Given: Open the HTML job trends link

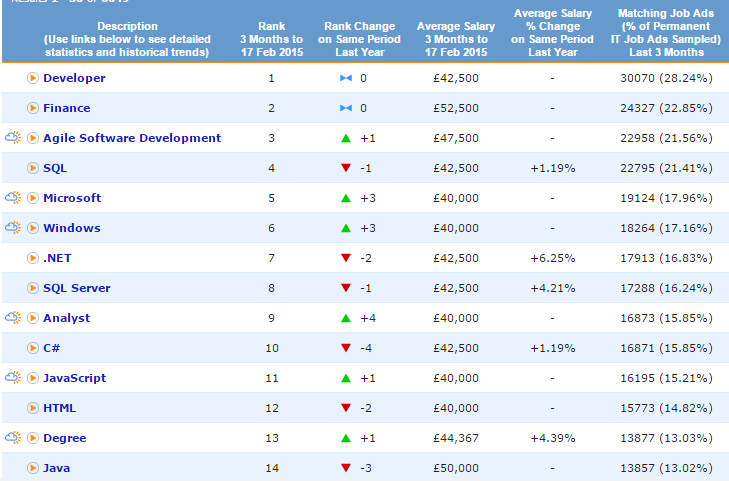Looking at the screenshot, I should pyautogui.click(x=59, y=408).
